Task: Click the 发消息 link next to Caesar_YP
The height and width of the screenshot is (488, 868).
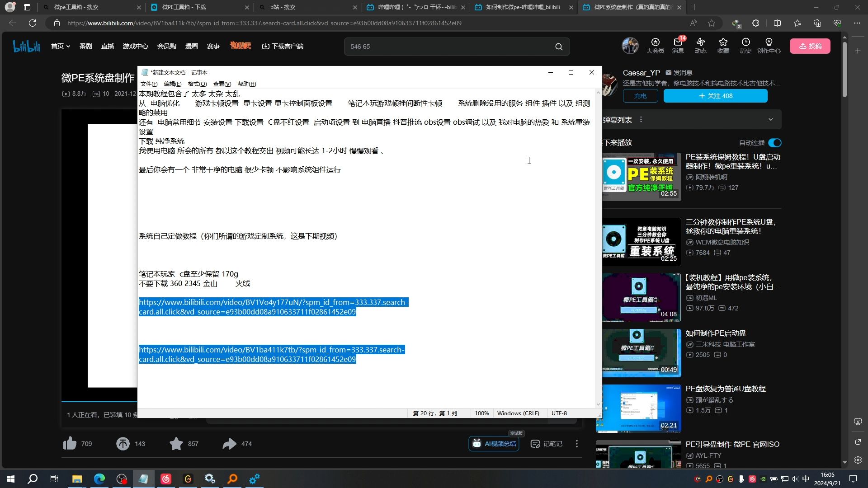Action: 679,73
